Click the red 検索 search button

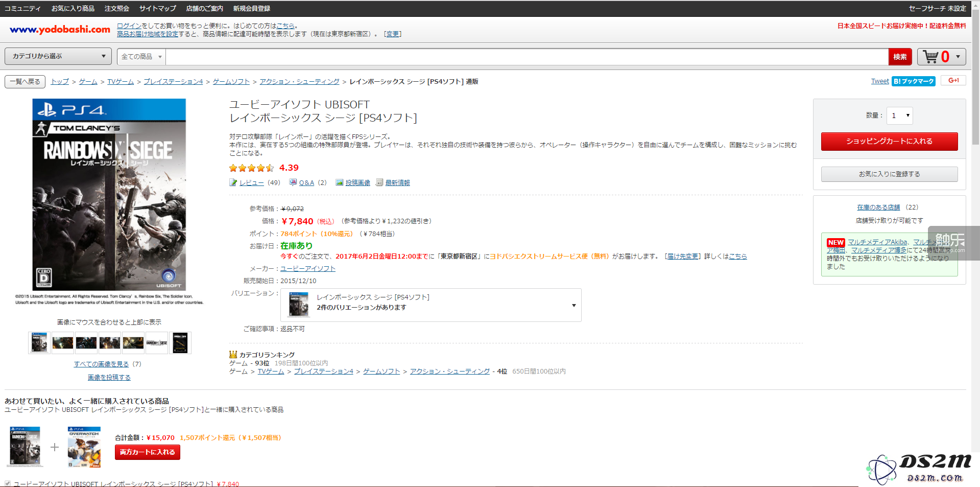(x=900, y=57)
